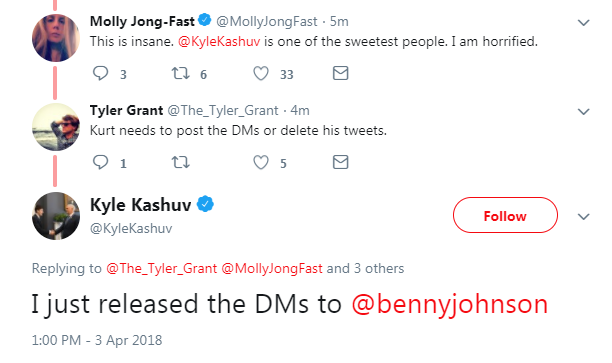Image resolution: width=612 pixels, height=363 pixels.
Task: View Tyler Grant's avatar
Action: pyautogui.click(x=56, y=127)
